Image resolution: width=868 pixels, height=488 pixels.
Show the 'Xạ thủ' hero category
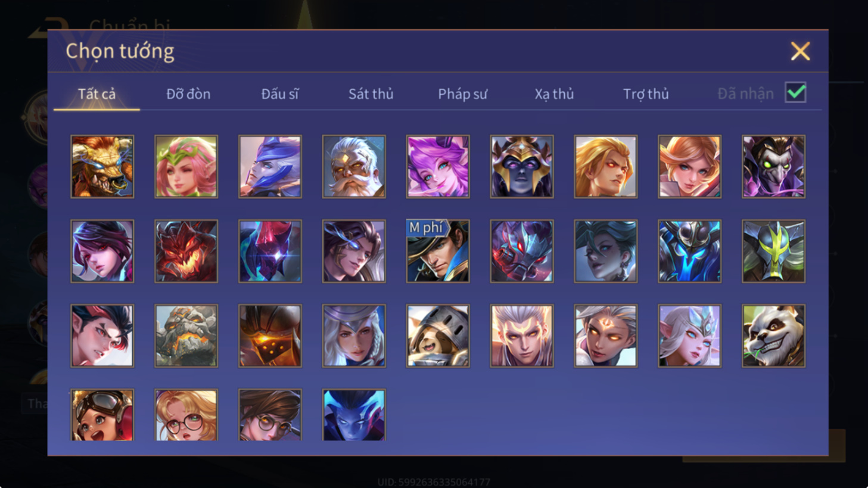[x=554, y=94]
